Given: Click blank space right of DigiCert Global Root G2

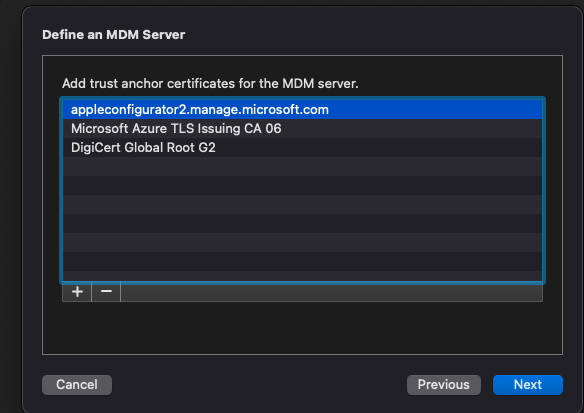Looking at the screenshot, I should point(378,147).
